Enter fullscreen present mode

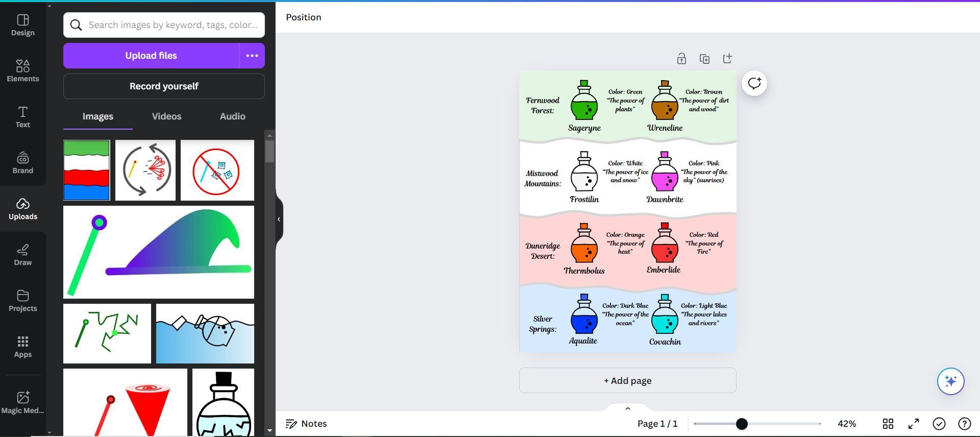click(x=914, y=424)
